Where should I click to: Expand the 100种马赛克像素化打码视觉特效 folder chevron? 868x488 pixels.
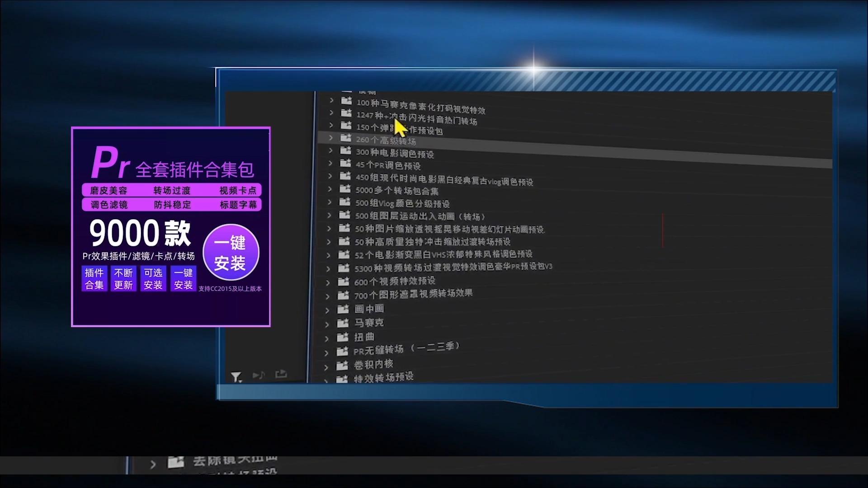point(331,100)
